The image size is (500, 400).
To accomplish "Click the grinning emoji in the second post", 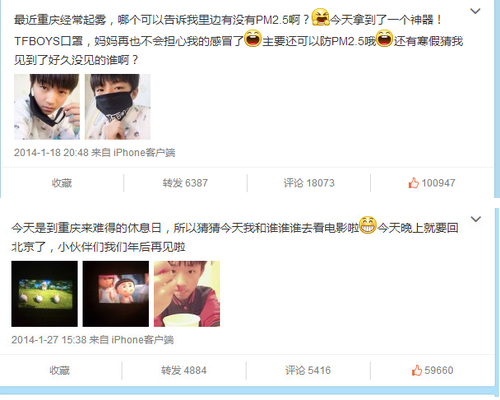I will pyautogui.click(x=368, y=225).
